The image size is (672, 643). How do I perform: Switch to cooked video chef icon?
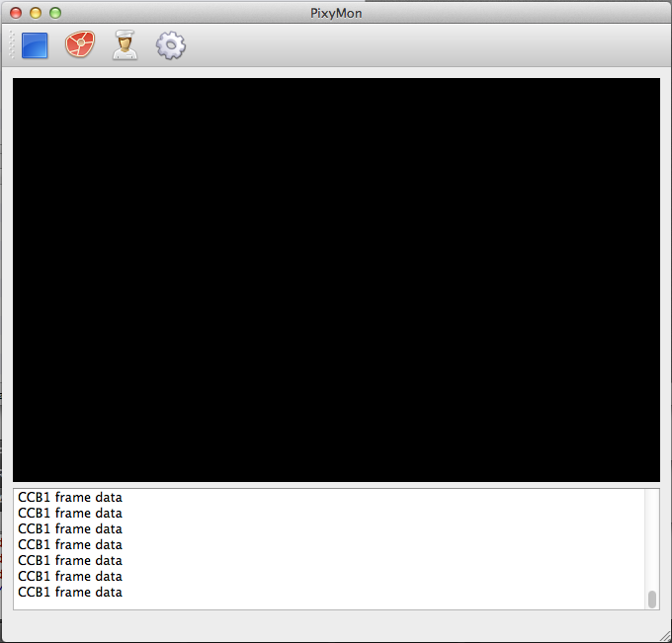point(126,45)
